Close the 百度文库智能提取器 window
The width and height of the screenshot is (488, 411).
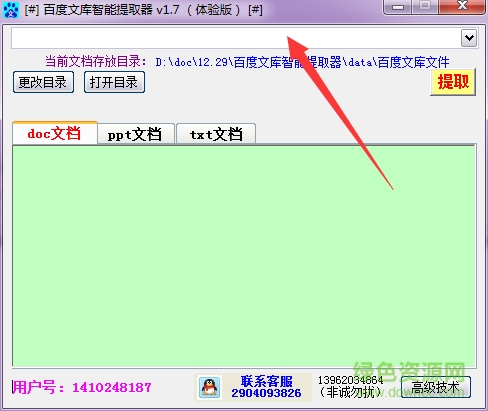click(462, 7)
